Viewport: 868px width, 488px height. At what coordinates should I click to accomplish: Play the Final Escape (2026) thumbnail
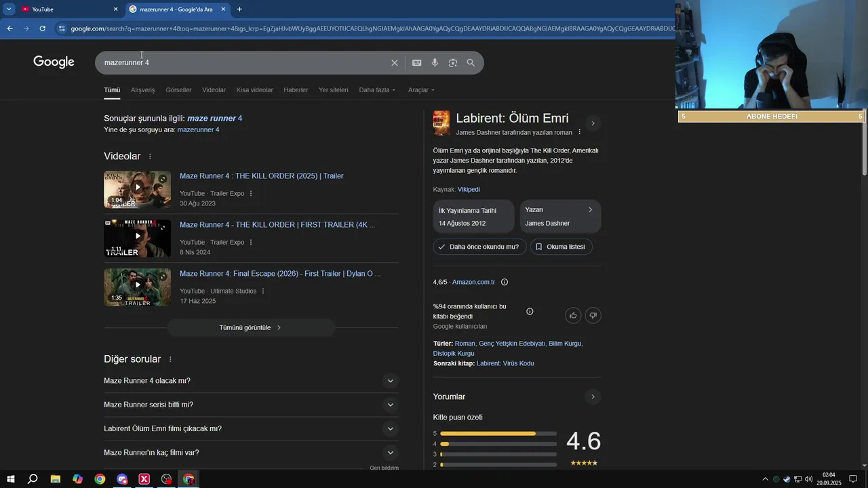point(137,287)
